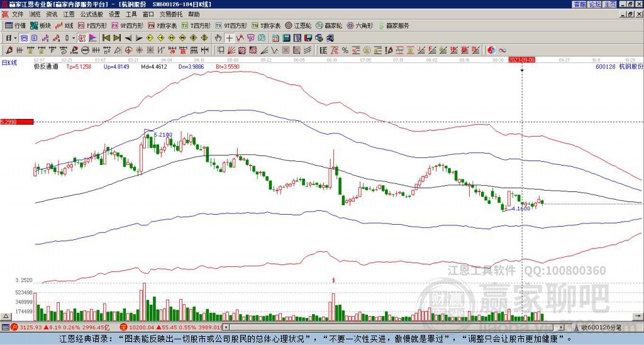Image resolution: width=644 pixels, height=345 pixels.
Task: Expand the candlestick chart type dropdown arrow
Action: pyautogui.click(x=74, y=38)
